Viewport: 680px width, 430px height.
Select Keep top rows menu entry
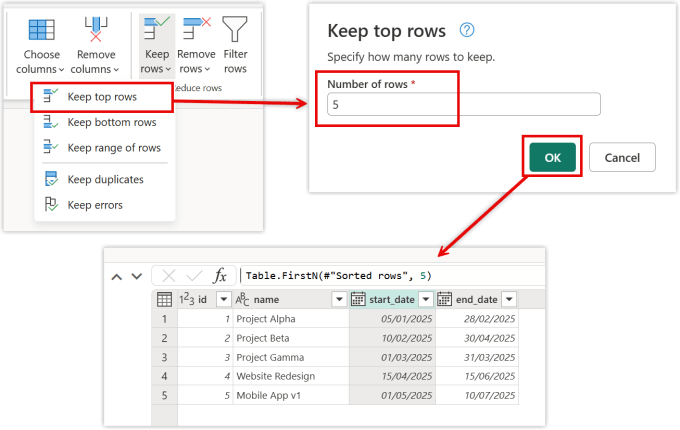coord(102,97)
